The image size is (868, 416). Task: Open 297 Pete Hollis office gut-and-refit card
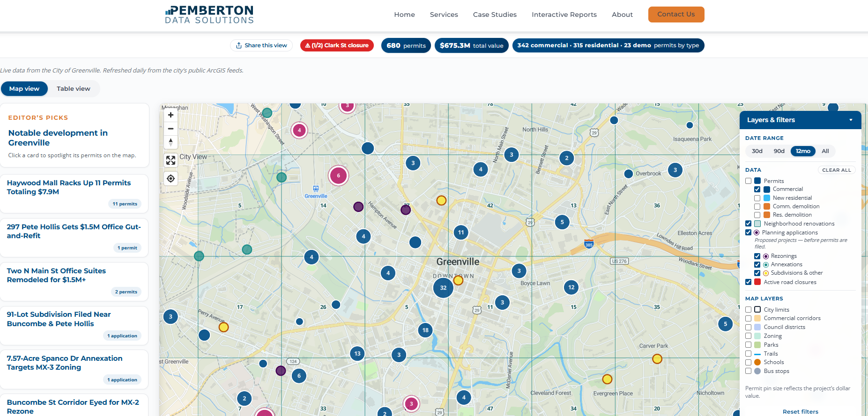pyautogui.click(x=74, y=238)
